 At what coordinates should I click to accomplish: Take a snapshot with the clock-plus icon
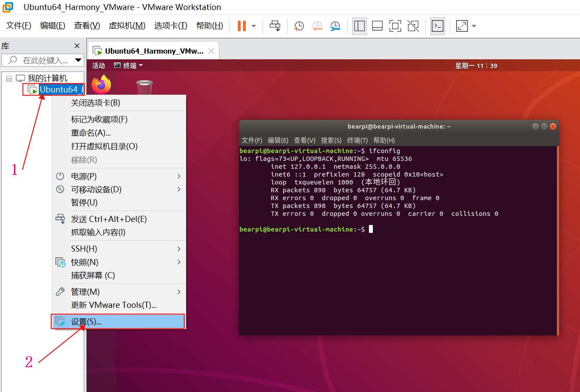(299, 26)
